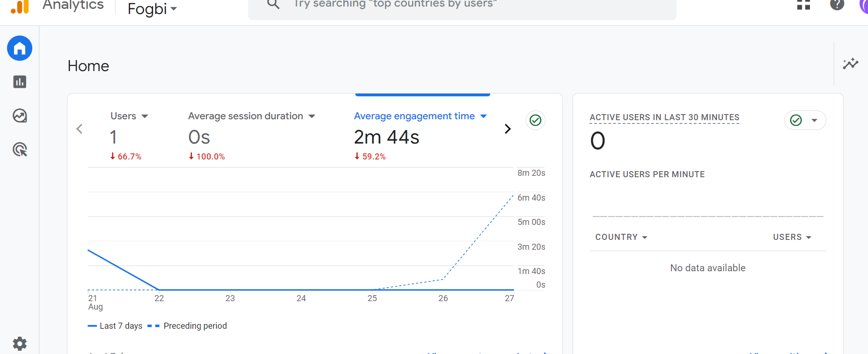
Task: Open the Home navigation icon
Action: (20, 48)
